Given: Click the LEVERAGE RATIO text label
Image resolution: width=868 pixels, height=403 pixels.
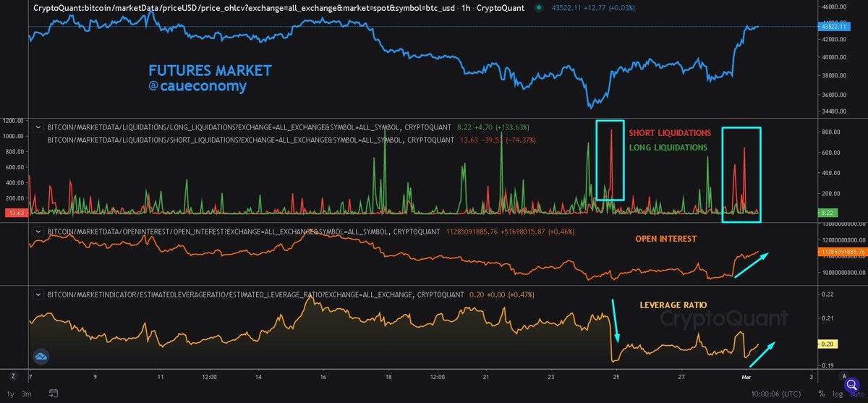Looking at the screenshot, I should click(673, 305).
